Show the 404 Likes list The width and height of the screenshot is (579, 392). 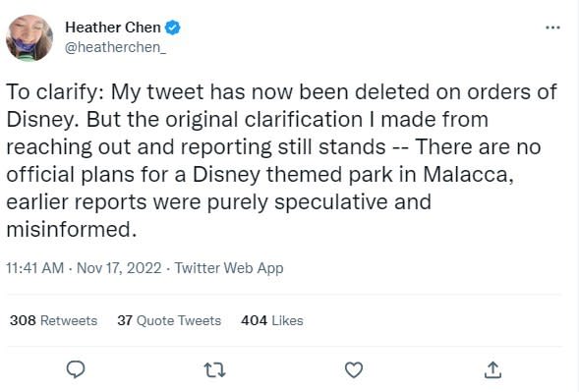tap(272, 320)
